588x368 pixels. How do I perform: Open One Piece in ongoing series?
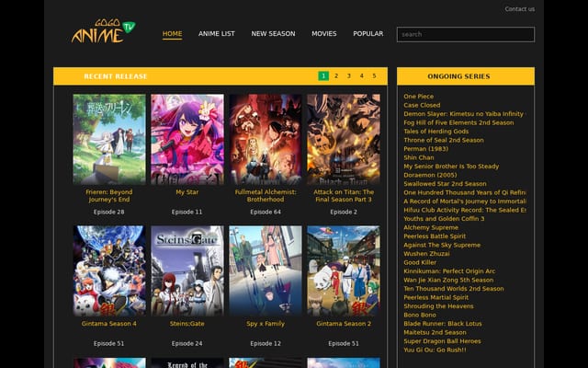[x=419, y=97]
